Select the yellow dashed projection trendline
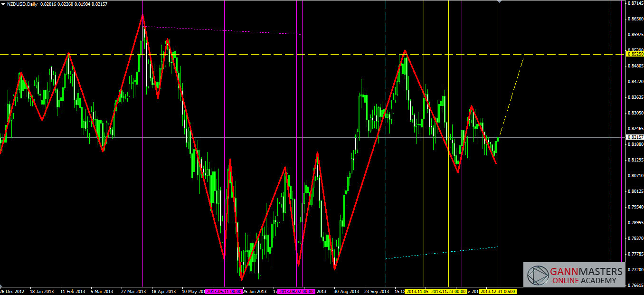The image size is (644, 295). click(512, 95)
